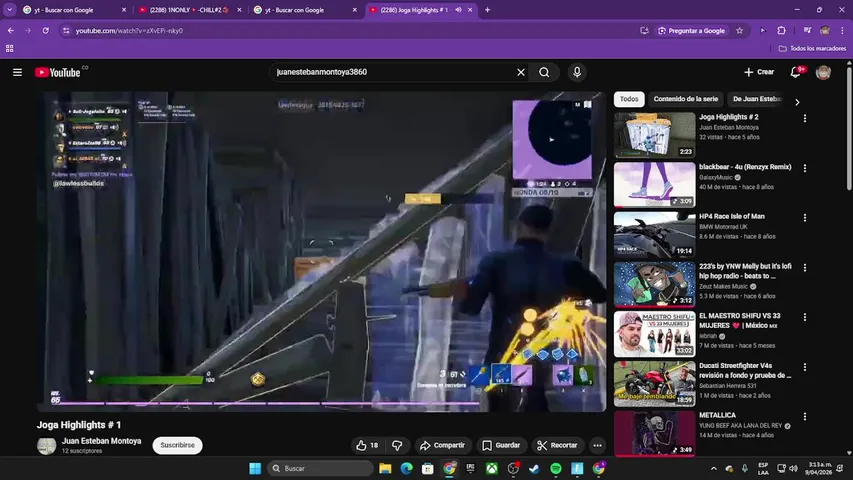Open the channel avatar beside Juan Esteban Montoya
This screenshot has width=853, height=480.
46,446
